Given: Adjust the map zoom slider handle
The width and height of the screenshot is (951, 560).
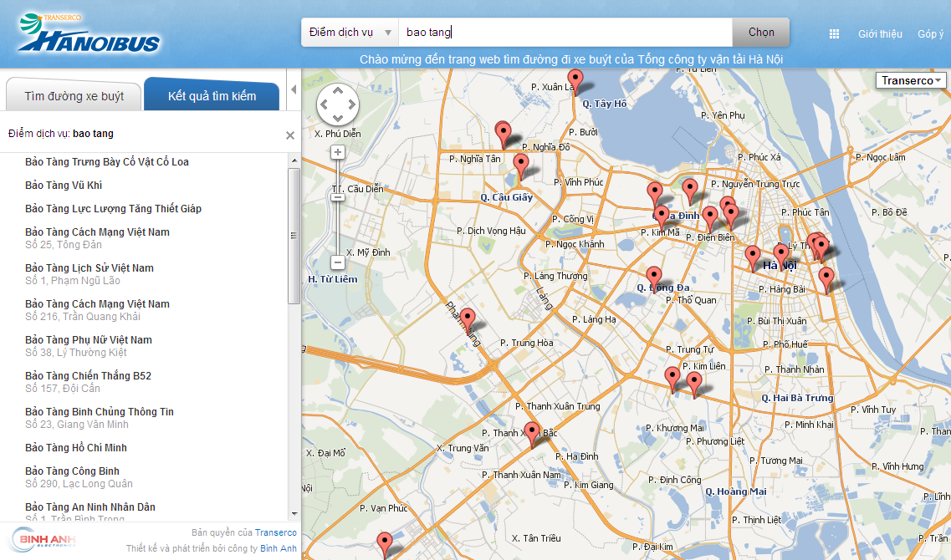Looking at the screenshot, I should [x=338, y=197].
